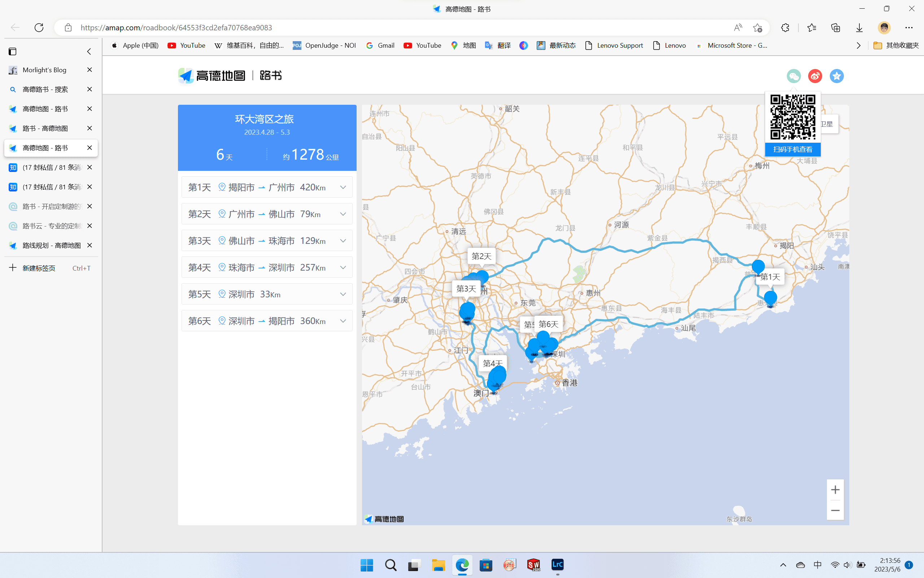Image resolution: width=924 pixels, height=578 pixels.
Task: Open taskbar Search icon
Action: tap(391, 565)
